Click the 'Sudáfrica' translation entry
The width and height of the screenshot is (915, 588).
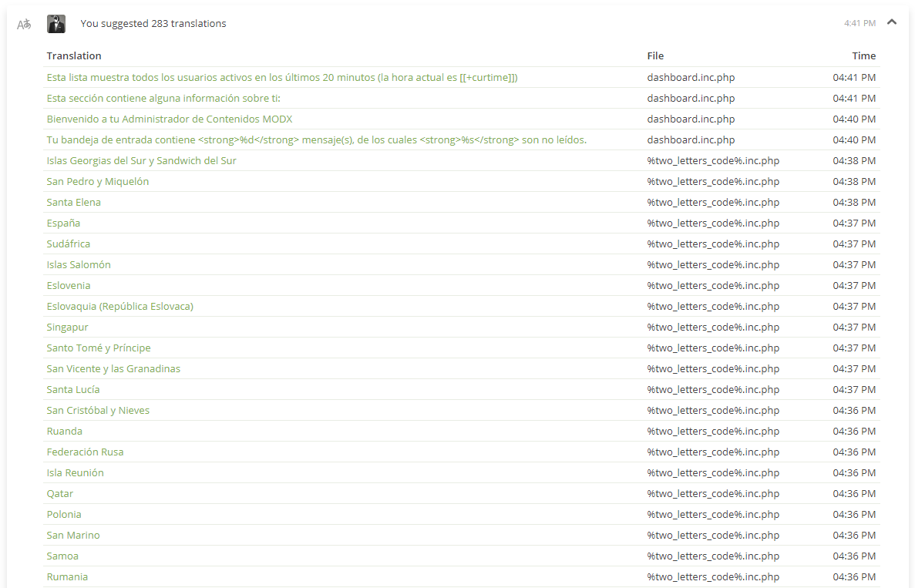pyautogui.click(x=69, y=244)
